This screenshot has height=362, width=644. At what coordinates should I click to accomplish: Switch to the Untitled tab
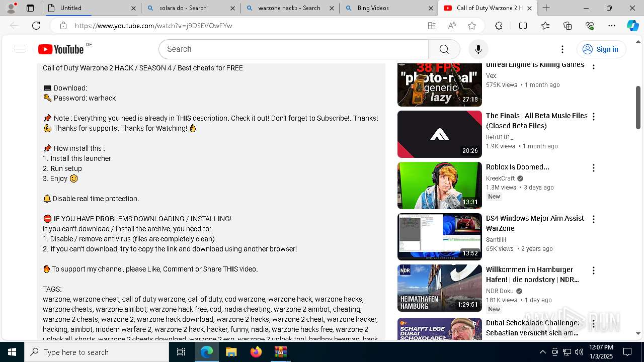point(92,8)
